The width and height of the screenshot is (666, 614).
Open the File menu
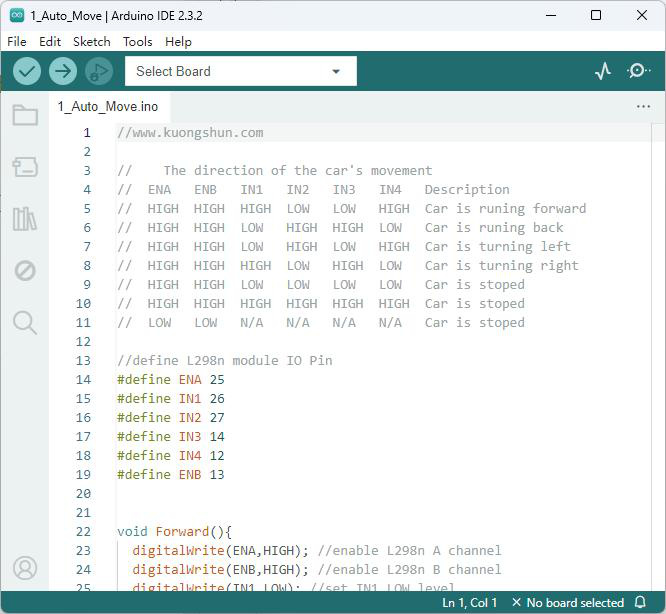(17, 42)
